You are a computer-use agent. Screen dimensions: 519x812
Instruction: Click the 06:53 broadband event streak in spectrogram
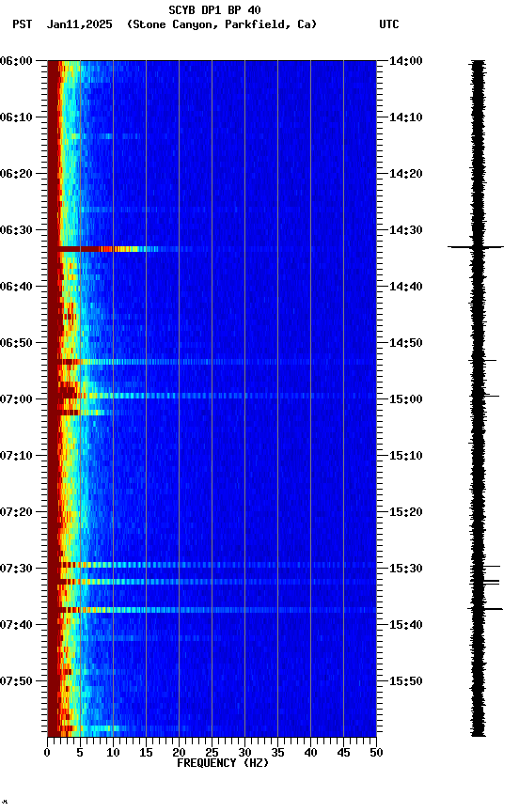212,362
